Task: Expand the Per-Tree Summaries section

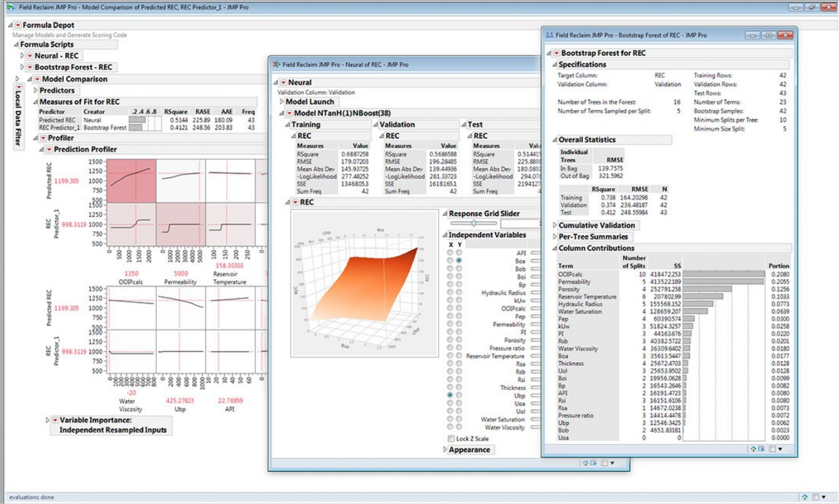Action: click(x=554, y=237)
